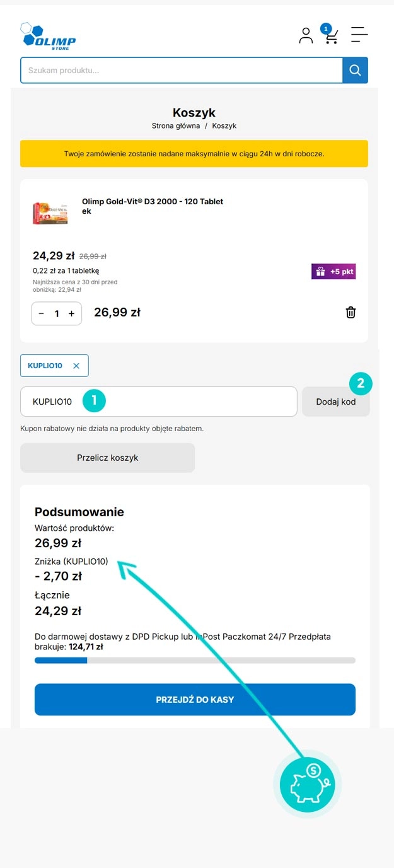Delete product with trash icon
The width and height of the screenshot is (394, 868).
click(351, 312)
